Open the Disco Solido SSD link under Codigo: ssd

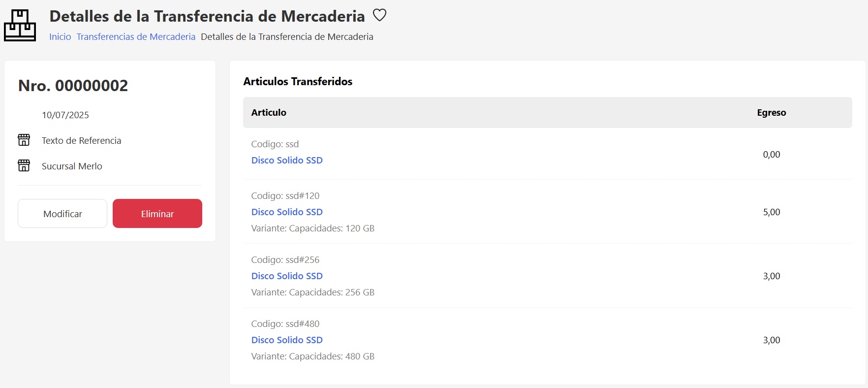click(x=287, y=160)
